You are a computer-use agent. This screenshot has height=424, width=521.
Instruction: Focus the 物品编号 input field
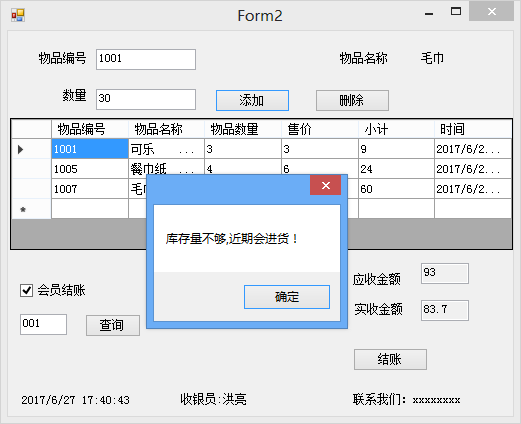[x=146, y=59]
